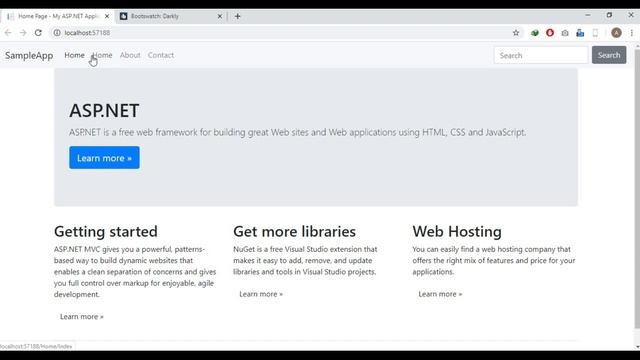Click the Get more libraries heading
Screen dimensions: 640x360
(294, 231)
